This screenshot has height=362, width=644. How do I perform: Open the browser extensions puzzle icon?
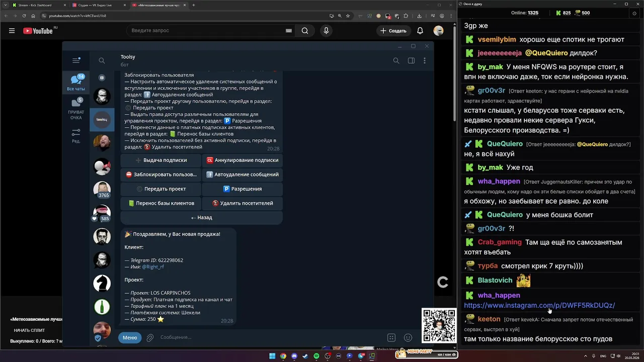[x=406, y=16]
